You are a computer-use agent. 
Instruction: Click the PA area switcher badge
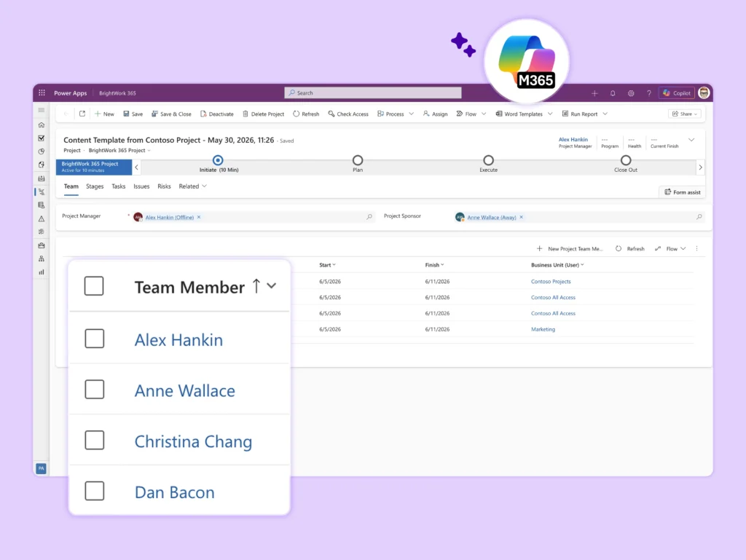pos(42,468)
